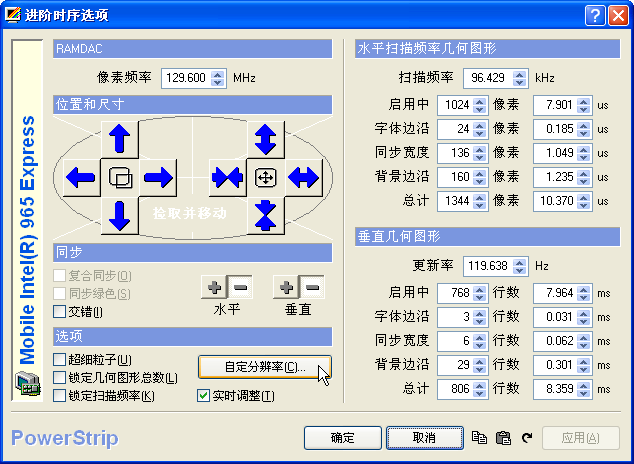Click the copy timings icon beside 取消
The image size is (634, 464).
click(479, 438)
